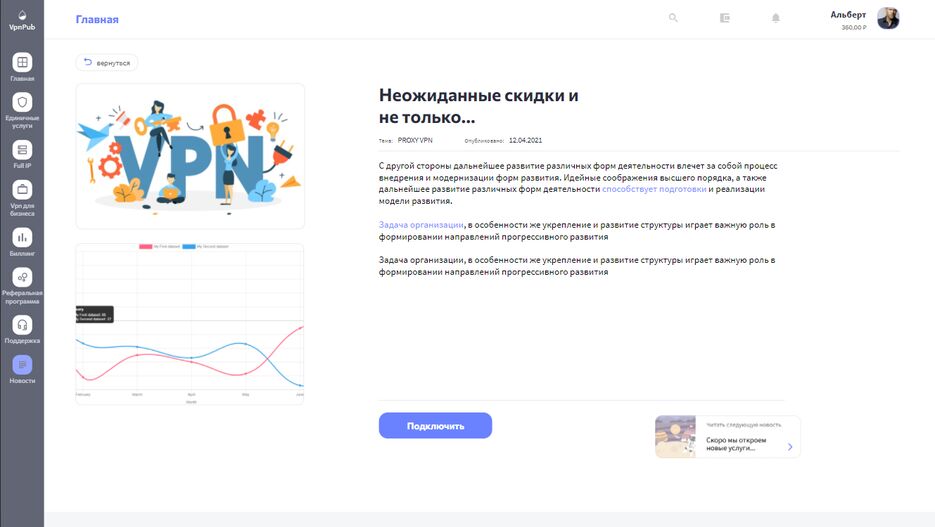Screen dimensions: 935x527
Task: Click the headline Неожиданные скидки
Action: point(478,106)
